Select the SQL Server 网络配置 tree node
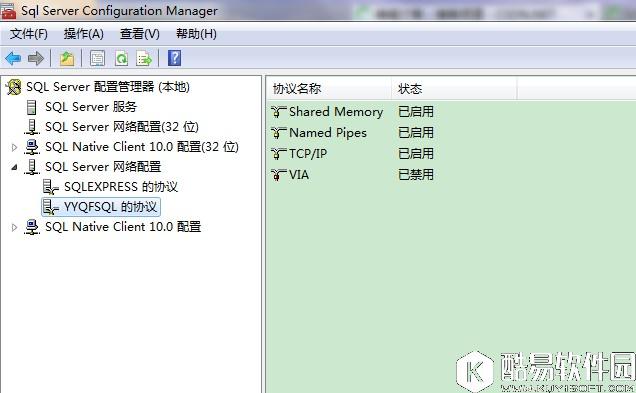Image resolution: width=636 pixels, height=393 pixels. pos(103,167)
